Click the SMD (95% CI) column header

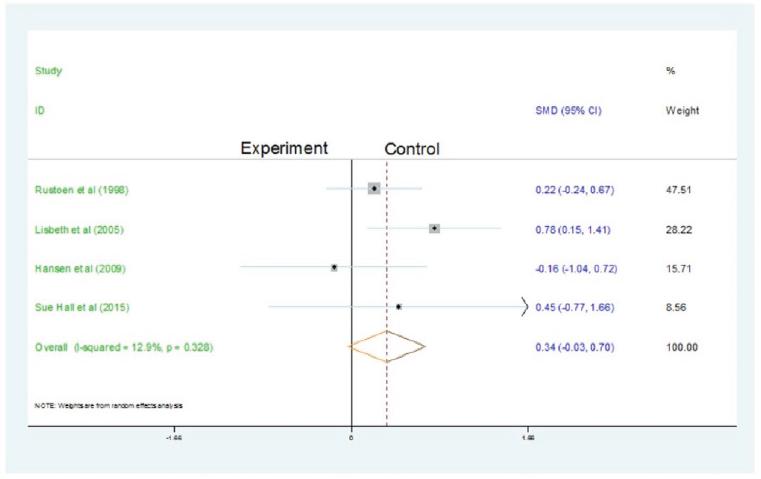[568, 110]
